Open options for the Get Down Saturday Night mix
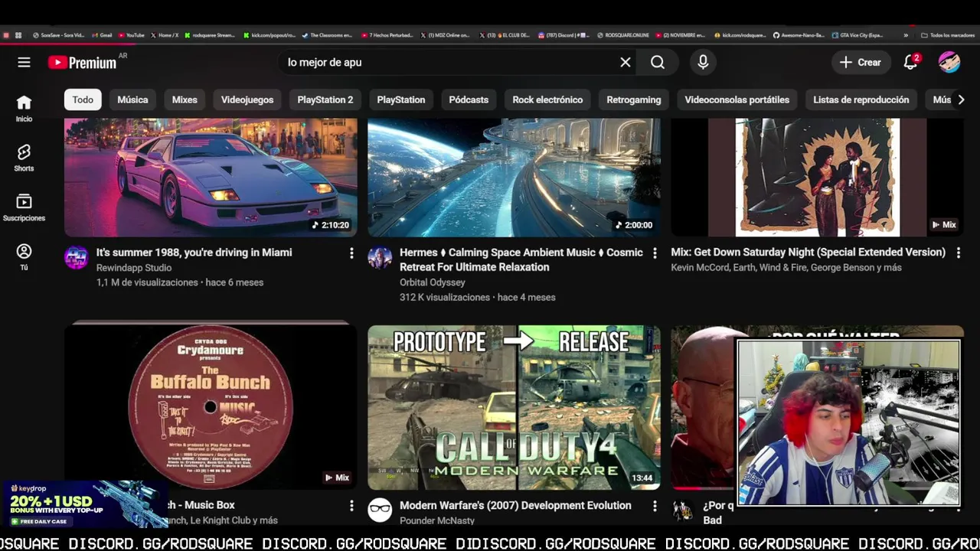The height and width of the screenshot is (551, 980). pyautogui.click(x=958, y=253)
